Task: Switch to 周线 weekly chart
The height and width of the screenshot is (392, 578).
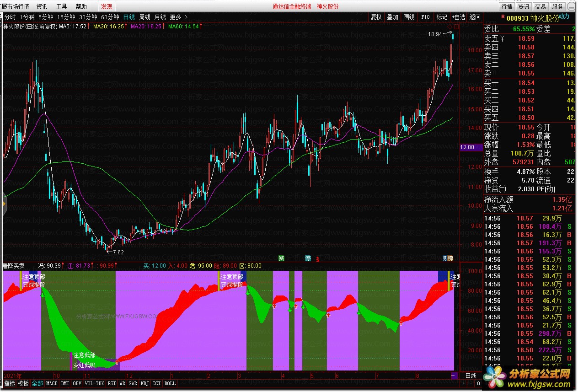Action: 144,17
